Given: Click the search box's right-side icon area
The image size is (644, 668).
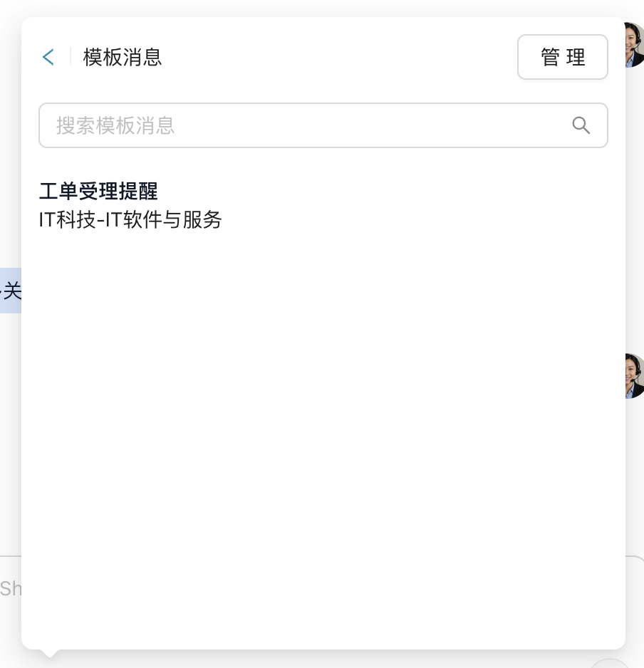Looking at the screenshot, I should [581, 125].
